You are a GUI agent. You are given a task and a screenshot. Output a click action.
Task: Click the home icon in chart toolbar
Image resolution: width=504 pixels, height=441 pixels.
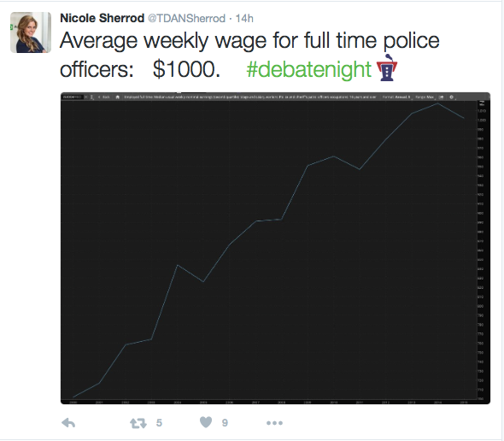point(118,97)
